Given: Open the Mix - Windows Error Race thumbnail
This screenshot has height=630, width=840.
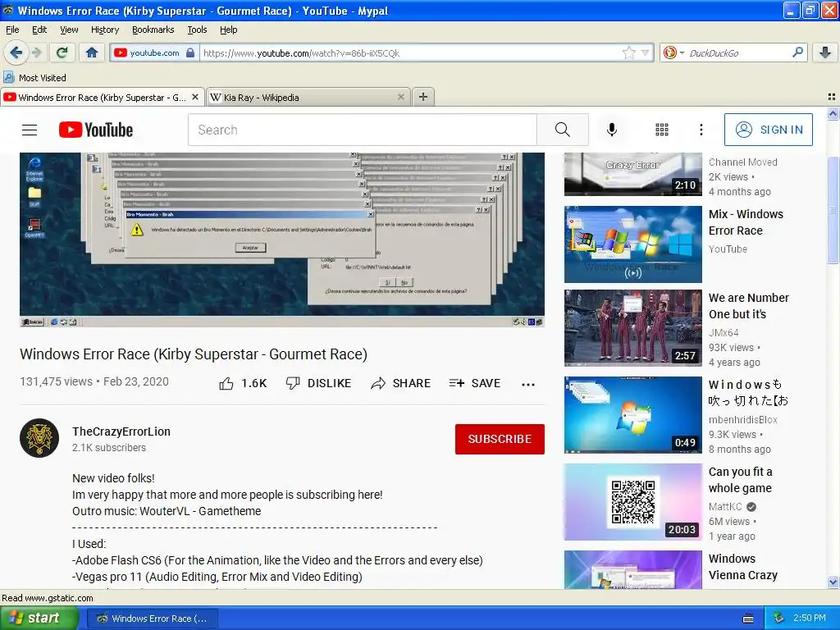Looking at the screenshot, I should click(x=632, y=244).
